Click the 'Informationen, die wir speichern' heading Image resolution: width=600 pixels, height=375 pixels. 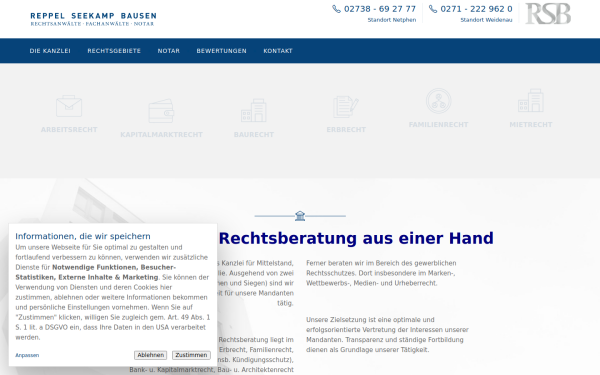[83, 236]
